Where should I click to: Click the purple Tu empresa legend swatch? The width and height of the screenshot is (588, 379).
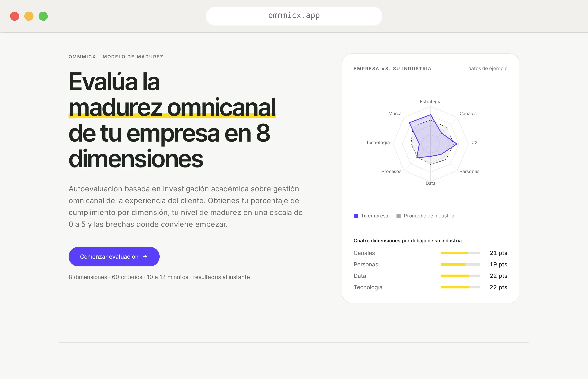coord(356,216)
